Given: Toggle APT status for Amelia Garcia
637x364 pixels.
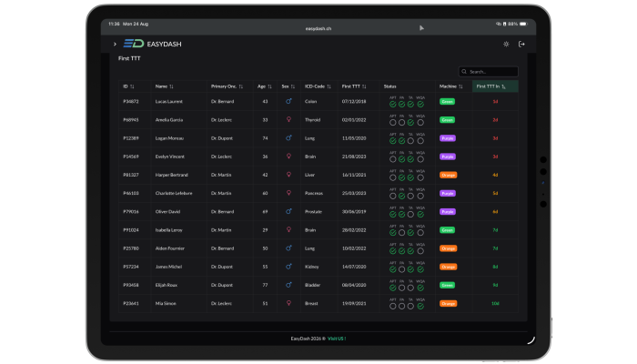Looking at the screenshot, I should 393,122.
